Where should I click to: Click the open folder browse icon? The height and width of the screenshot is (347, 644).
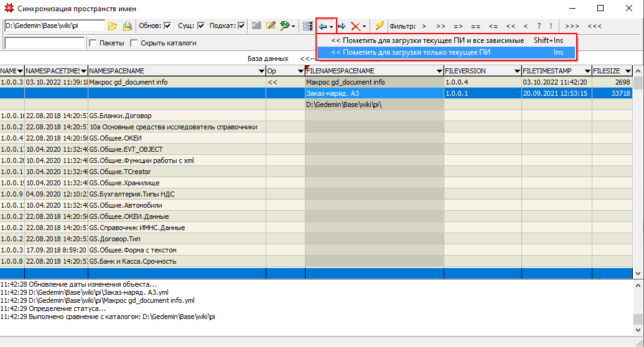tap(113, 26)
